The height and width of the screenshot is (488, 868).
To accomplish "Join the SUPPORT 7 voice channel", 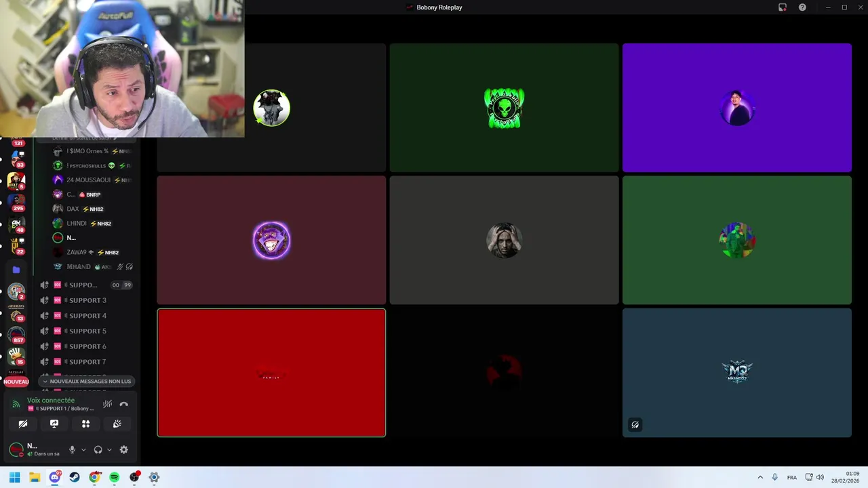I will click(x=87, y=362).
